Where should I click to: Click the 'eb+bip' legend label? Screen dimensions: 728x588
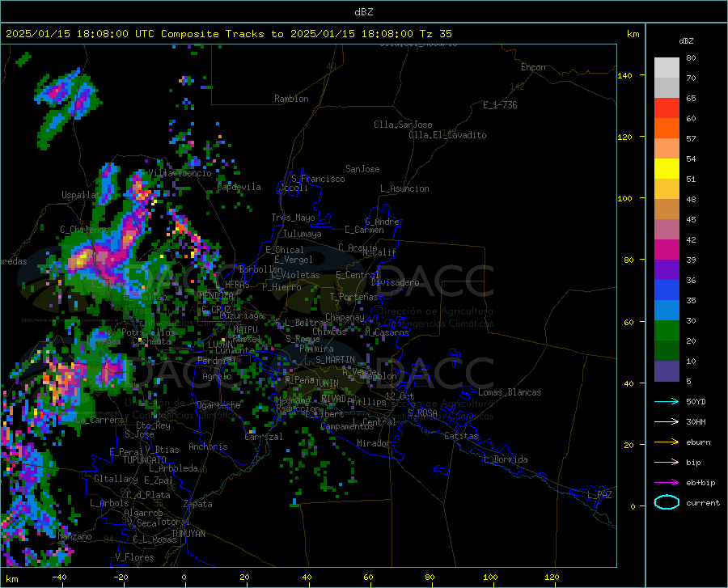pyautogui.click(x=700, y=483)
